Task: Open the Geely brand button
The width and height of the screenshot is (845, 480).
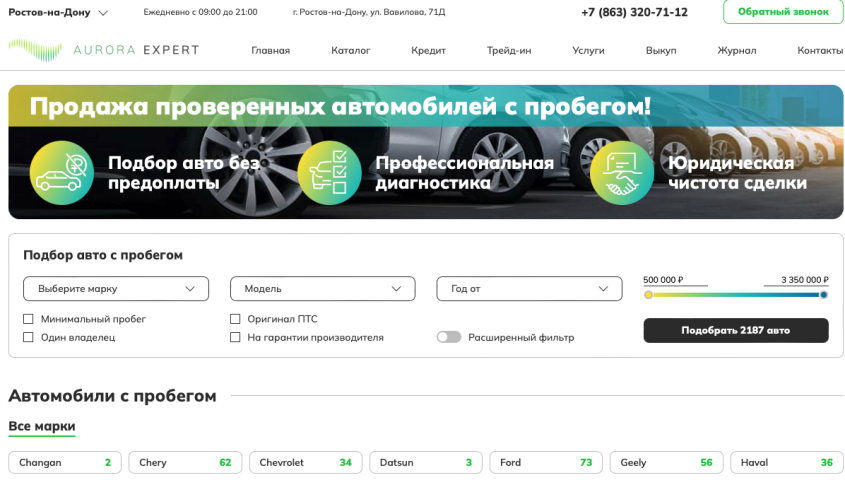Action: pyautogui.click(x=666, y=463)
